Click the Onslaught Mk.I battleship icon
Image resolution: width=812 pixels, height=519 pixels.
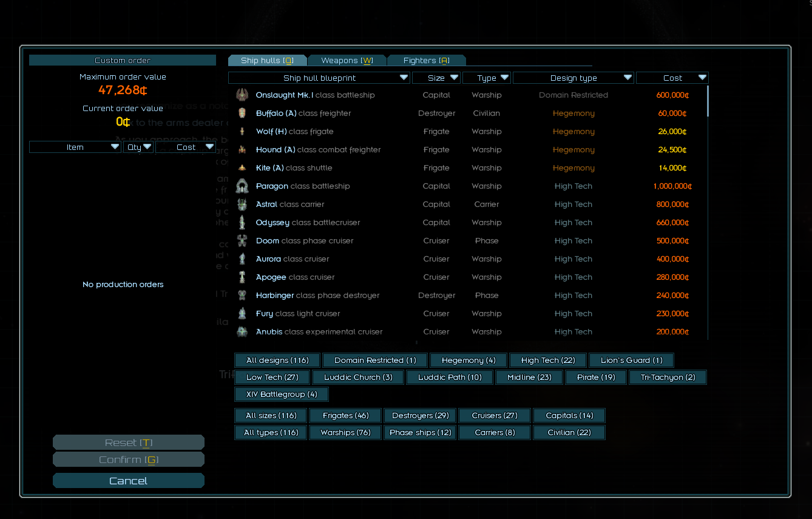[x=242, y=95]
